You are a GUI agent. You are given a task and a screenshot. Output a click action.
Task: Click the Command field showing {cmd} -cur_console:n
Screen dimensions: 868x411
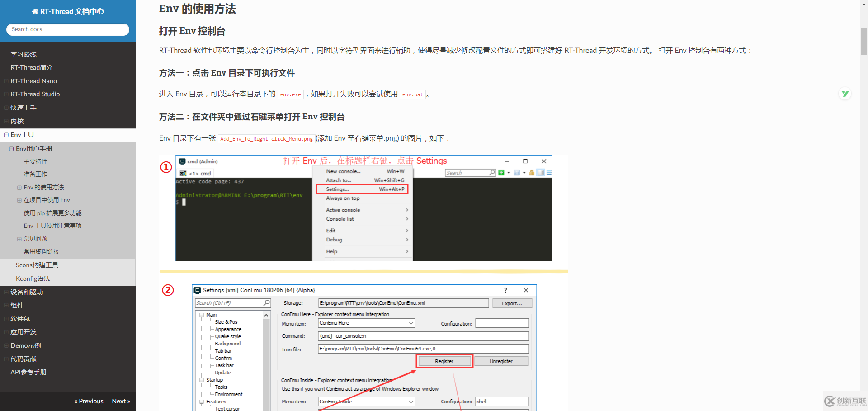pos(423,336)
